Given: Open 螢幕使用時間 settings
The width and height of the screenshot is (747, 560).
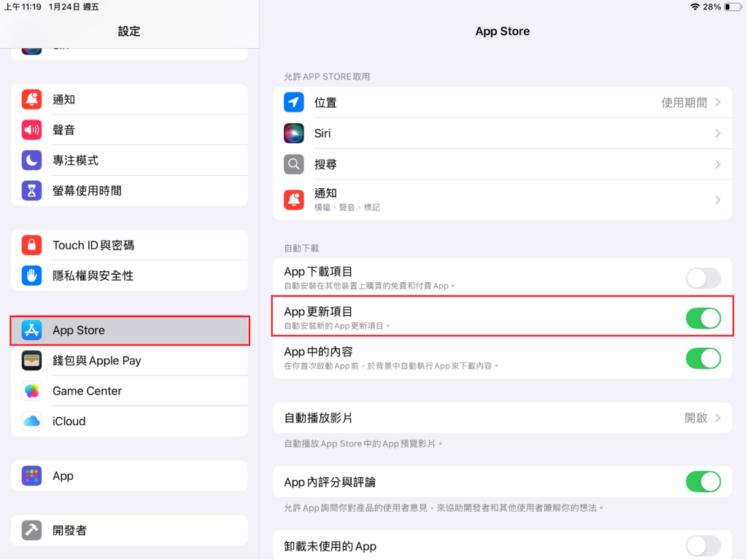Looking at the screenshot, I should [130, 191].
